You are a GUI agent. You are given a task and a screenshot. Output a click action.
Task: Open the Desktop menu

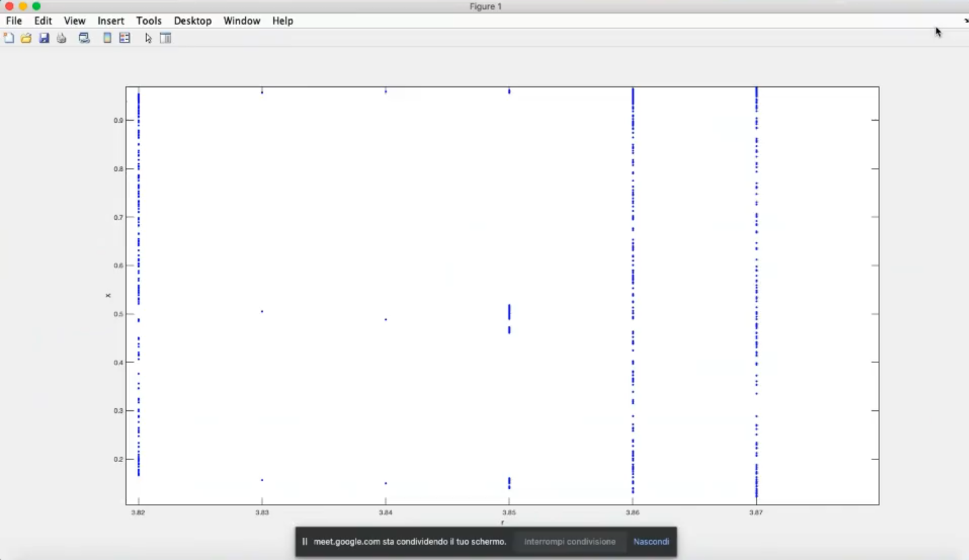pyautogui.click(x=192, y=21)
